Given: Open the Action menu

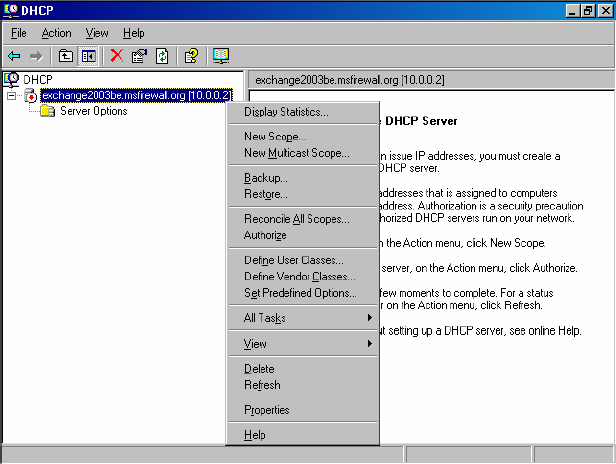Looking at the screenshot, I should click(x=57, y=33).
